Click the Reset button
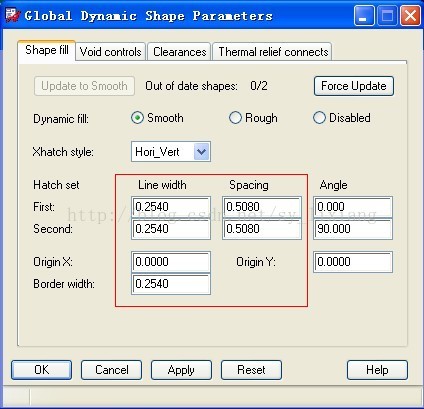424x409 pixels. (x=251, y=370)
